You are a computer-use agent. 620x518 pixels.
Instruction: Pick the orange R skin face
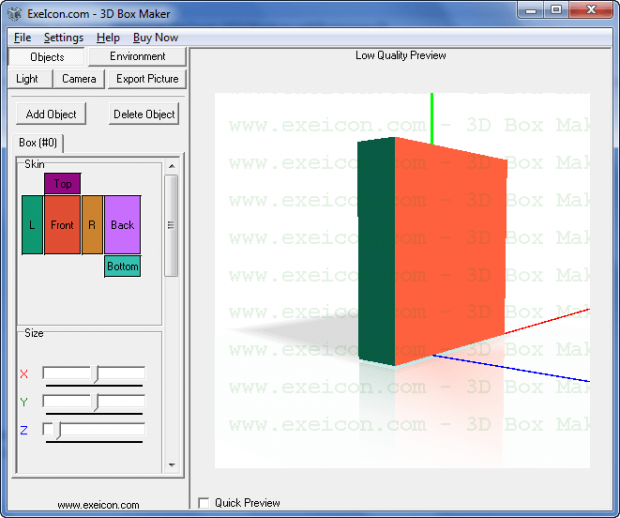coord(92,225)
